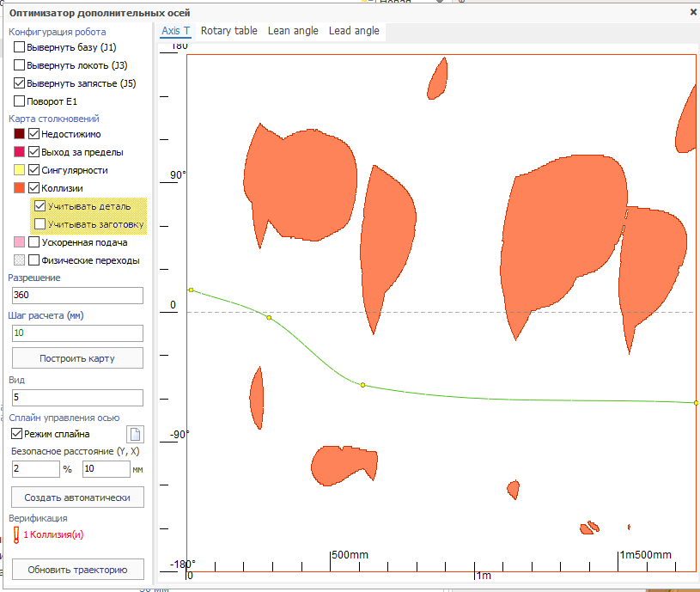700x592 pixels.
Task: Click the yellow Сингулярности color swatch
Action: click(19, 170)
